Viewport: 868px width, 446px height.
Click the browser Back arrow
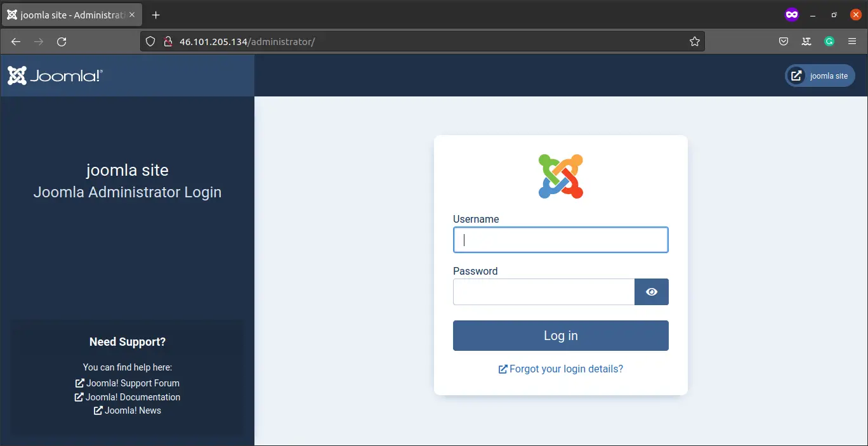(16, 41)
